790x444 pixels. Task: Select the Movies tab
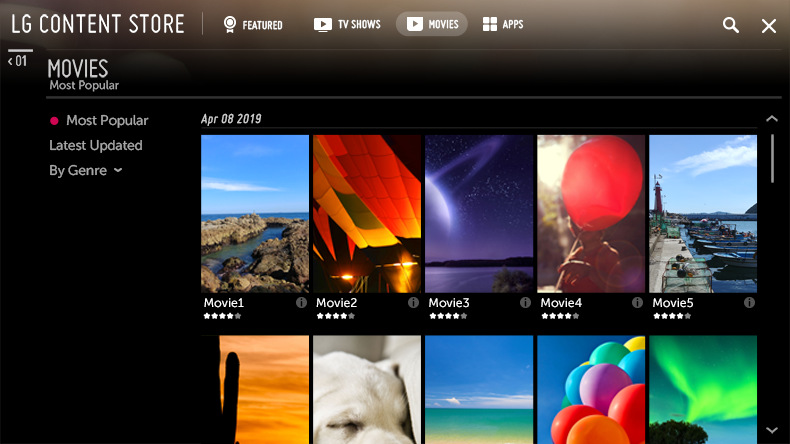(432, 24)
